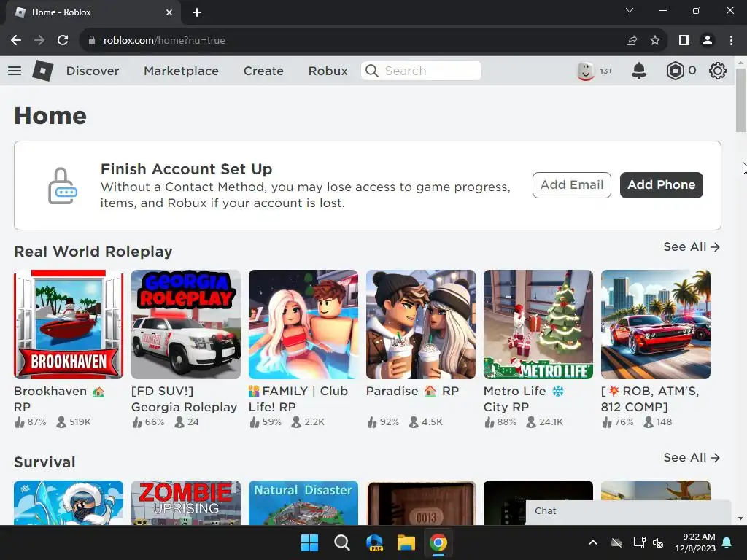Close the Home - Roblox tab
747x560 pixels.
[169, 12]
